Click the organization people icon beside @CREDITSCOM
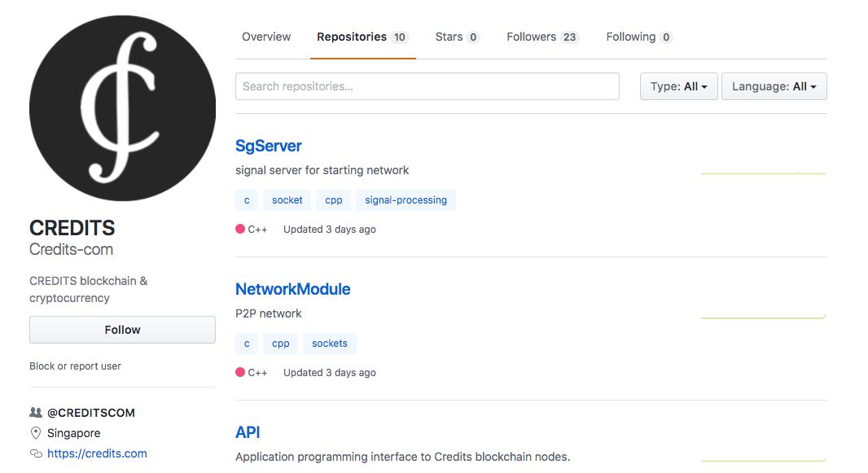The height and width of the screenshot is (473, 868). coord(36,413)
